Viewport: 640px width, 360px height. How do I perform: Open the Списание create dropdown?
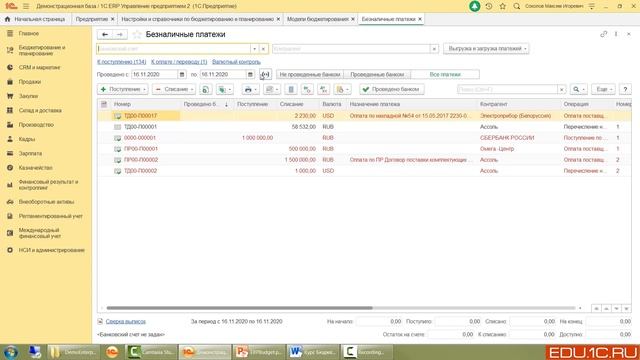click(174, 89)
